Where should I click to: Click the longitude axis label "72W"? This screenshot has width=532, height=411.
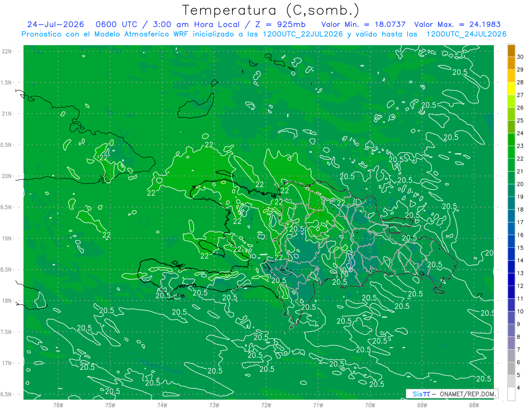click(266, 405)
